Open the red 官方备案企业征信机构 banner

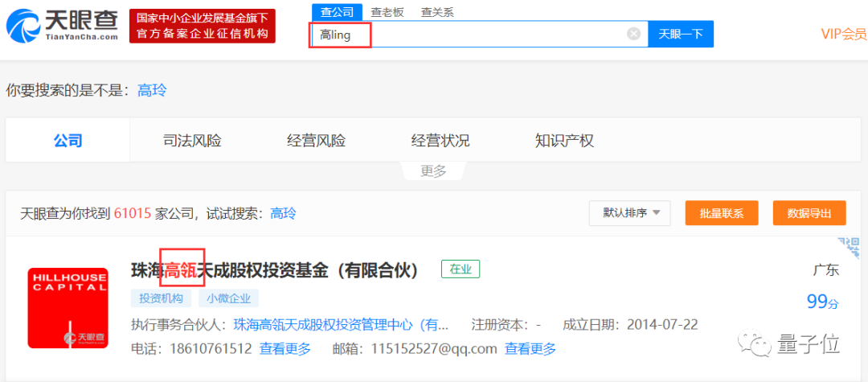point(203,26)
